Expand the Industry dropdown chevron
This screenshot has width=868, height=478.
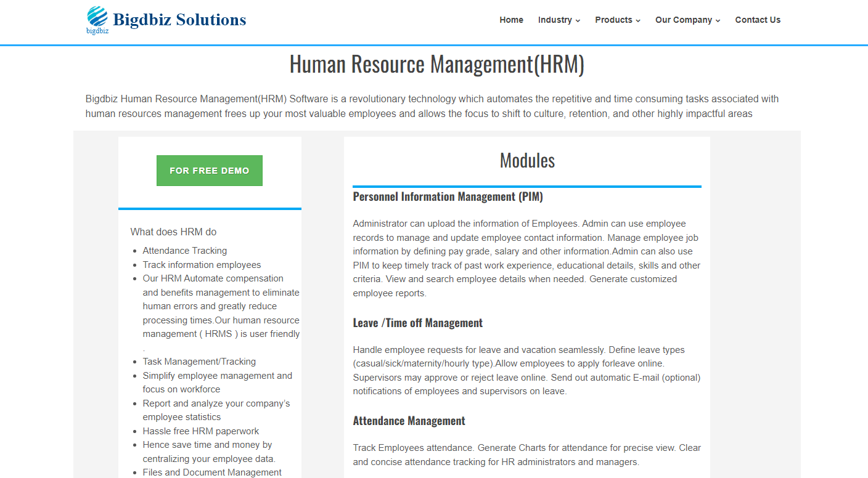578,20
